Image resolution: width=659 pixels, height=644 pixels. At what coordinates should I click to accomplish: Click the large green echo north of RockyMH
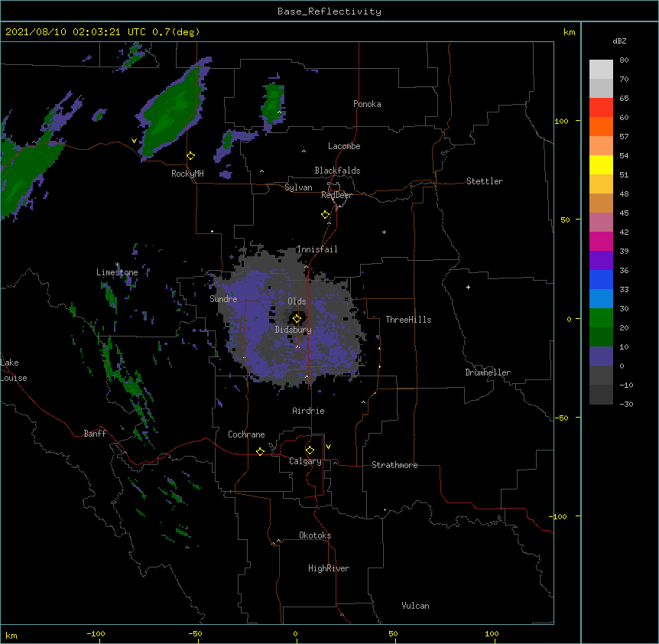pyautogui.click(x=172, y=112)
